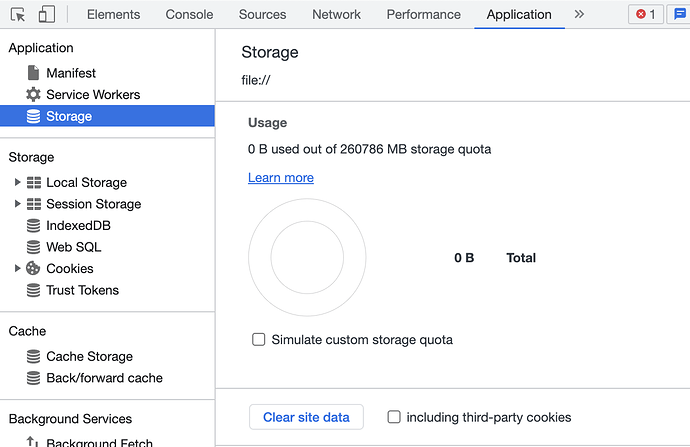Switch to the Network tab
The image size is (690, 447).
(336, 15)
